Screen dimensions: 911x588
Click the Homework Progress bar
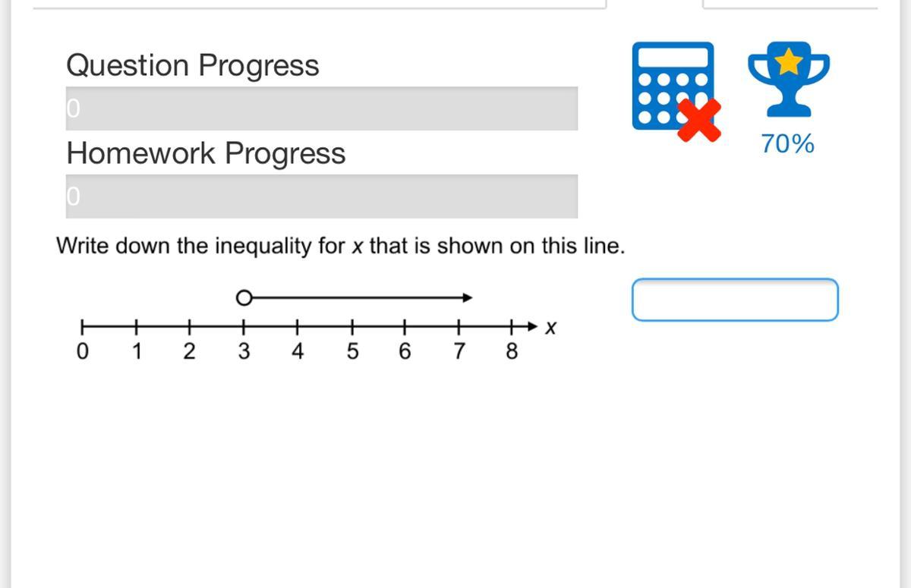322,197
